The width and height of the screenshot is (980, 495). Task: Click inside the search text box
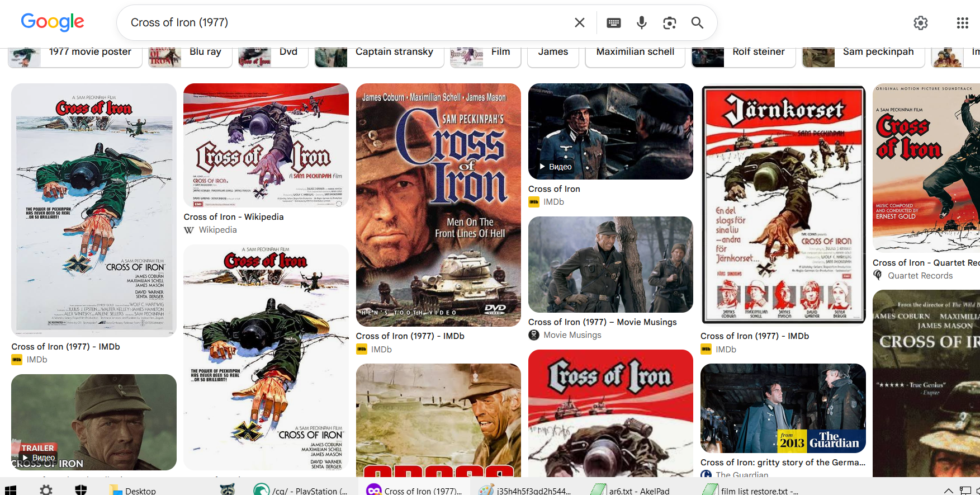(347, 22)
